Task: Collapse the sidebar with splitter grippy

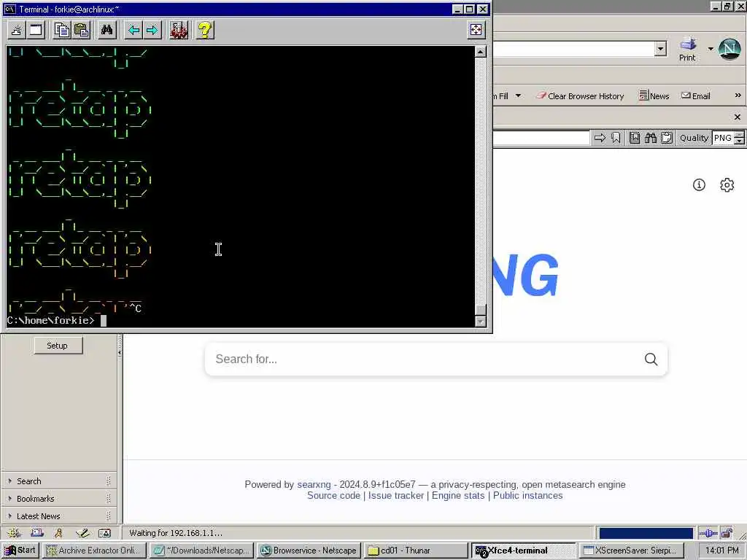Action: point(120,353)
